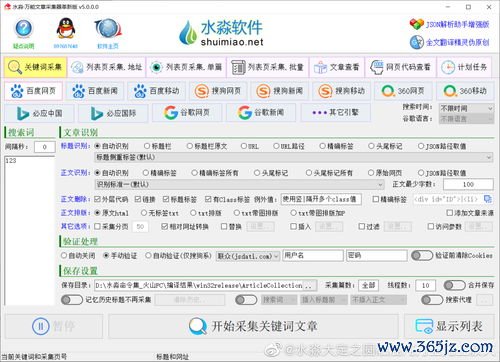
Task: Open 识别标准一 dropdown
Action: tap(239, 184)
